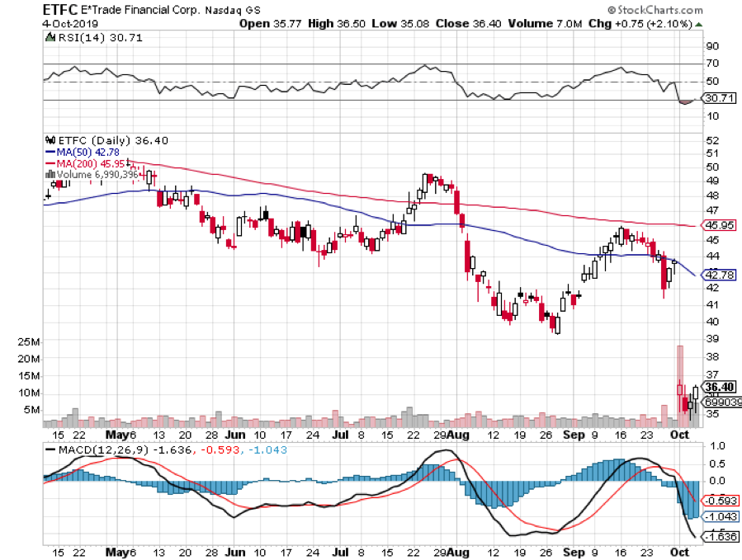This screenshot has width=742, height=560.
Task: Open the StockCharts.com attribution link
Action: [655, 9]
